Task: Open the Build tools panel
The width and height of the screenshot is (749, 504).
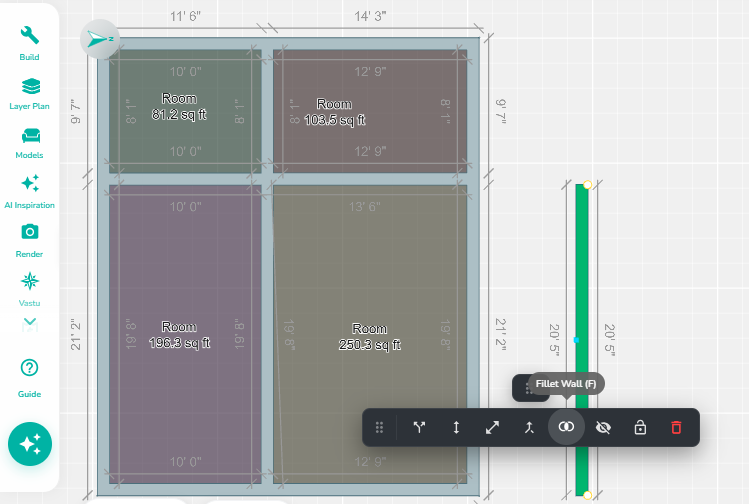Action: (29, 43)
